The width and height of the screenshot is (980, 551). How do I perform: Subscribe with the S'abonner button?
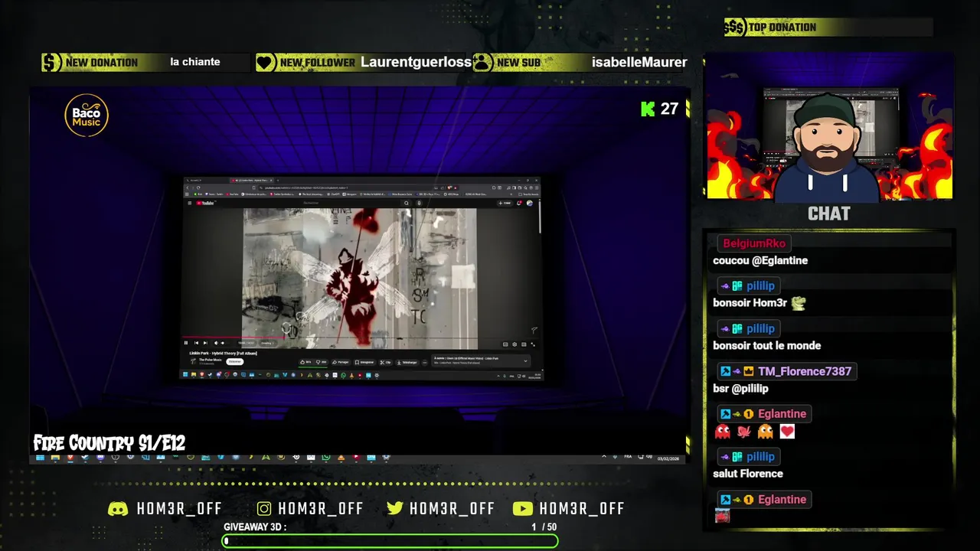tap(235, 361)
